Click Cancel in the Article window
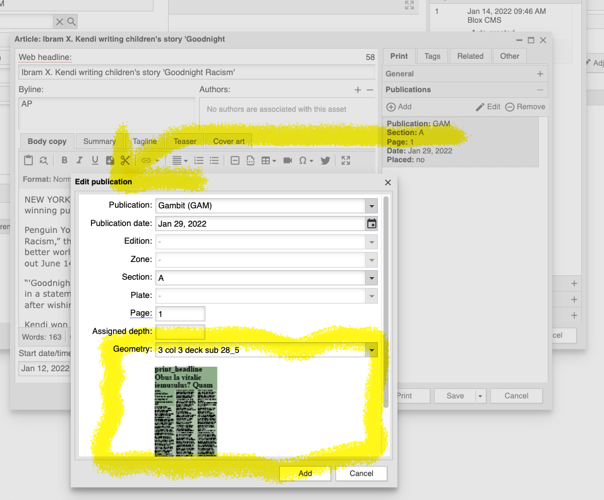Screen dimensions: 604x500 (x=516, y=396)
